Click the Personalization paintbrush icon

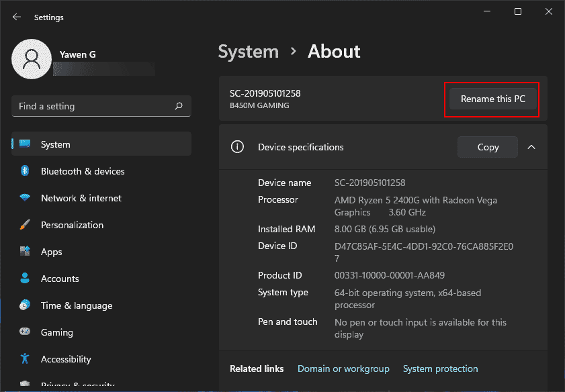coord(26,225)
